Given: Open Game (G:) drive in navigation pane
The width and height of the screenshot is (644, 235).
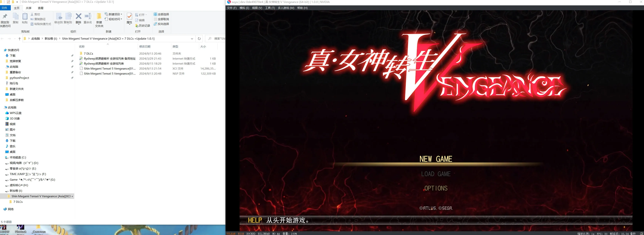Looking at the screenshot, I should (x=32, y=179).
